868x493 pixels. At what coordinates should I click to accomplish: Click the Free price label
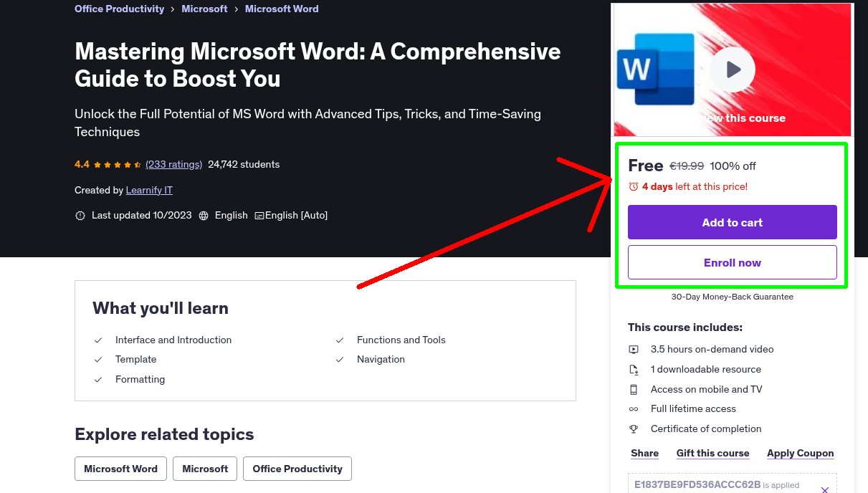(x=646, y=166)
